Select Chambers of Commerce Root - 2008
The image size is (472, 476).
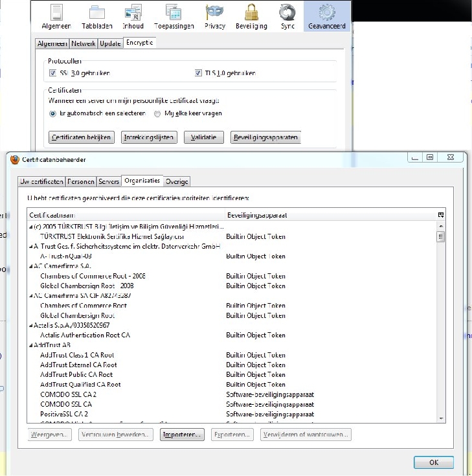click(232, 276)
